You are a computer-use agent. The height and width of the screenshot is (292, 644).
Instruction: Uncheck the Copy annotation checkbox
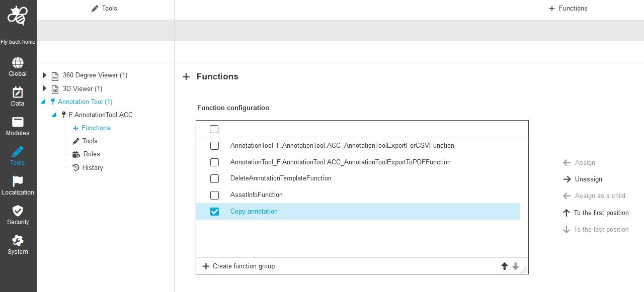point(215,212)
